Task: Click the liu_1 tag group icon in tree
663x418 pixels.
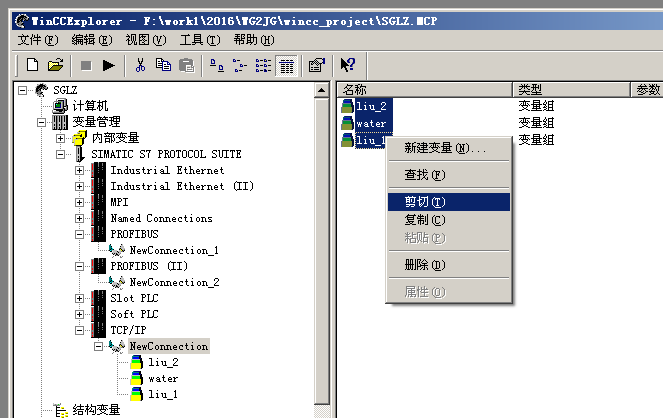Action: click(x=137, y=394)
